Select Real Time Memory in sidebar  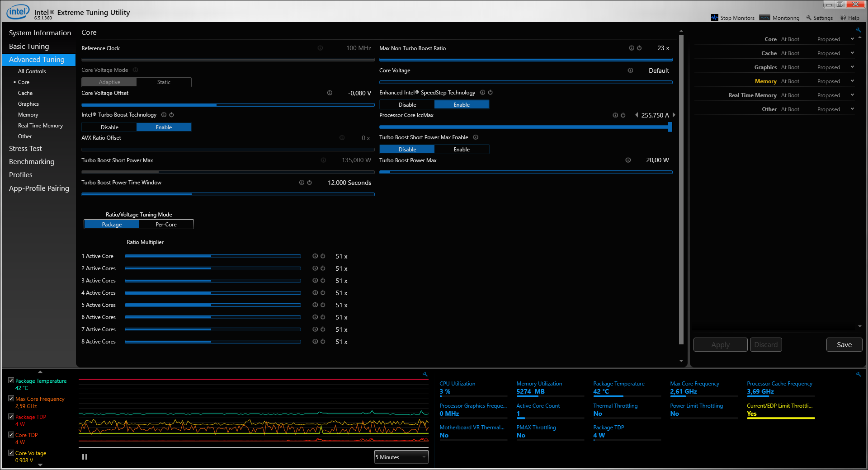click(40, 126)
